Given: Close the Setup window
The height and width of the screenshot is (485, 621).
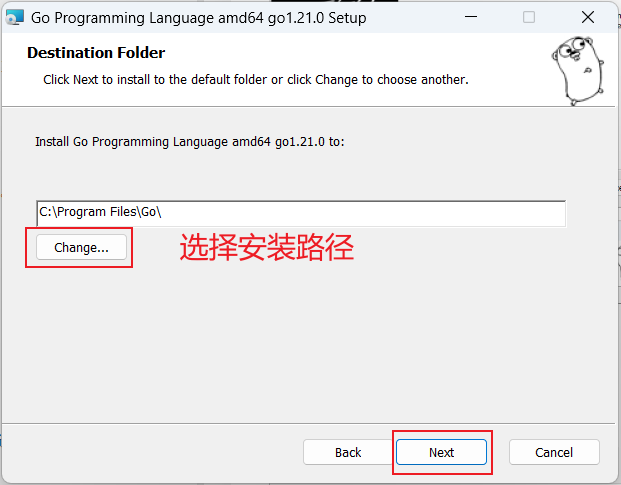Looking at the screenshot, I should [x=588, y=17].
